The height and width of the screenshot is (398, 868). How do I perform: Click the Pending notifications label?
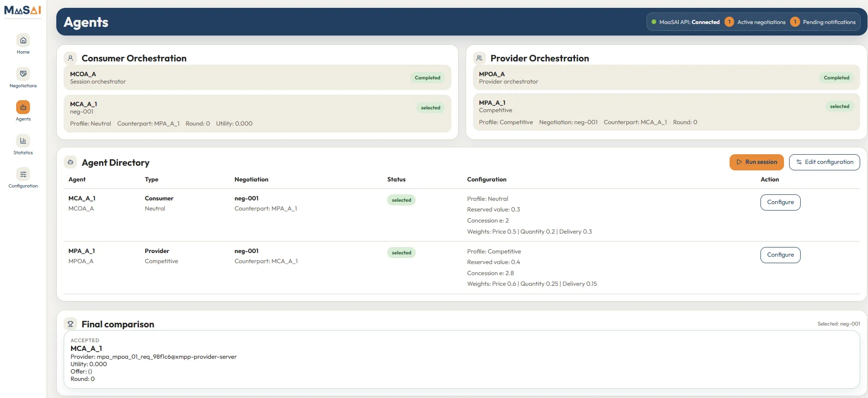coord(829,22)
